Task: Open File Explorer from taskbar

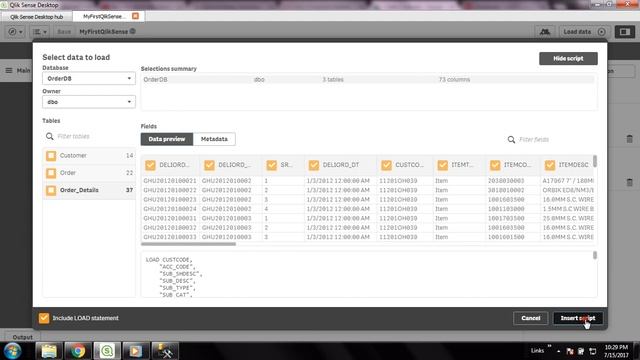Action: pyautogui.click(x=49, y=351)
